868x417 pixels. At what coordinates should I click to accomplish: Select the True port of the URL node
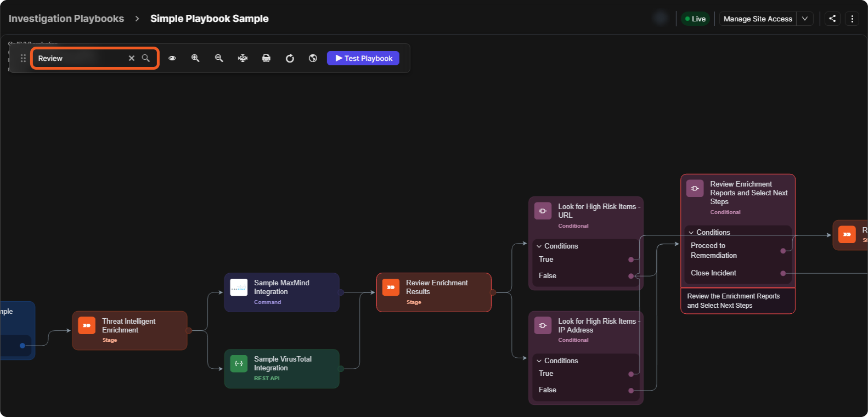coord(631,260)
